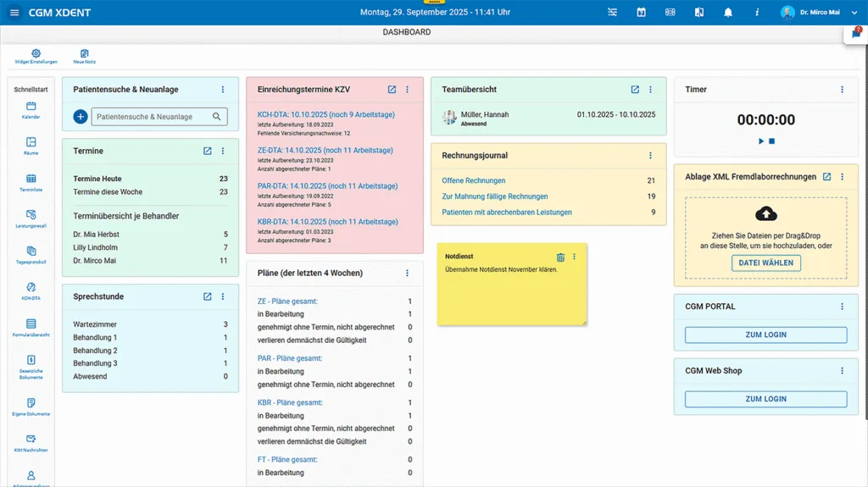The image size is (868, 487).
Task: Open the Offene Rechnungen link
Action: click(x=474, y=180)
